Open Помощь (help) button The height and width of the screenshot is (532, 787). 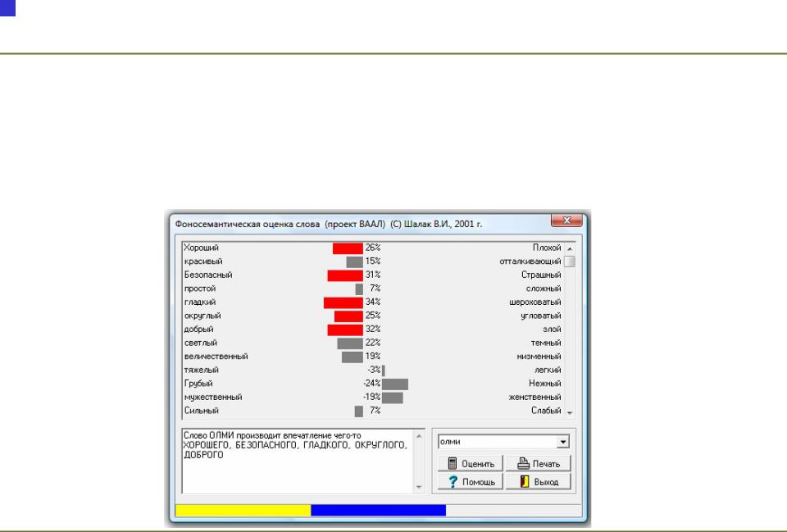coord(470,482)
